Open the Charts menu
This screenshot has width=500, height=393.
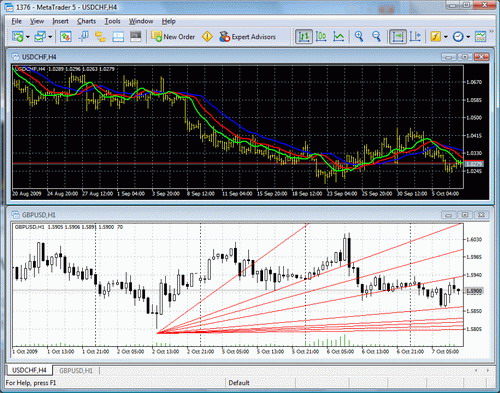86,21
